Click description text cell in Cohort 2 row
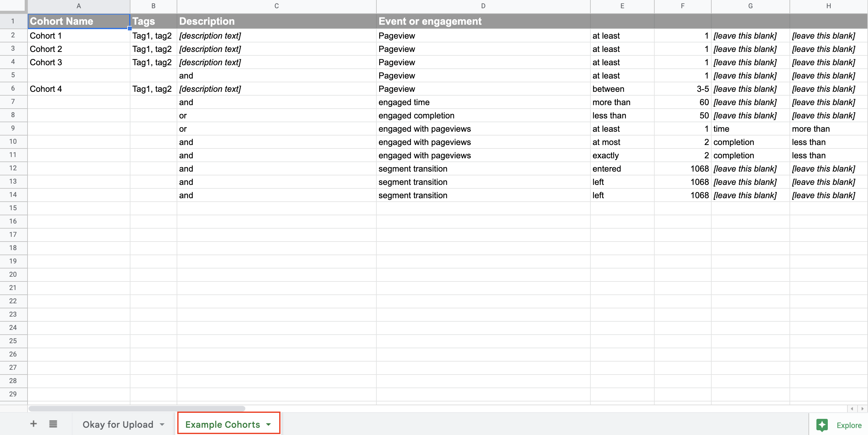 276,49
